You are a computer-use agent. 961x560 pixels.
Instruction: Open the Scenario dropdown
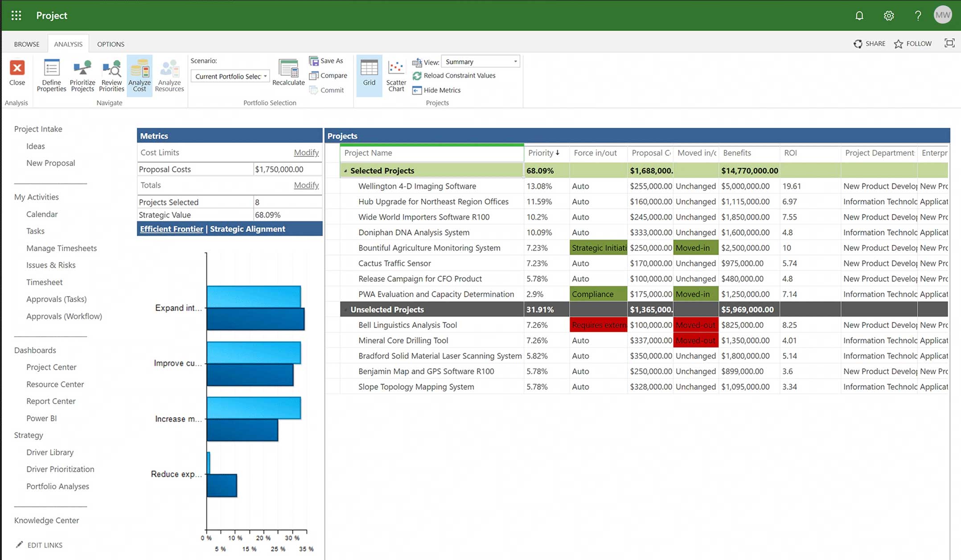pyautogui.click(x=230, y=76)
